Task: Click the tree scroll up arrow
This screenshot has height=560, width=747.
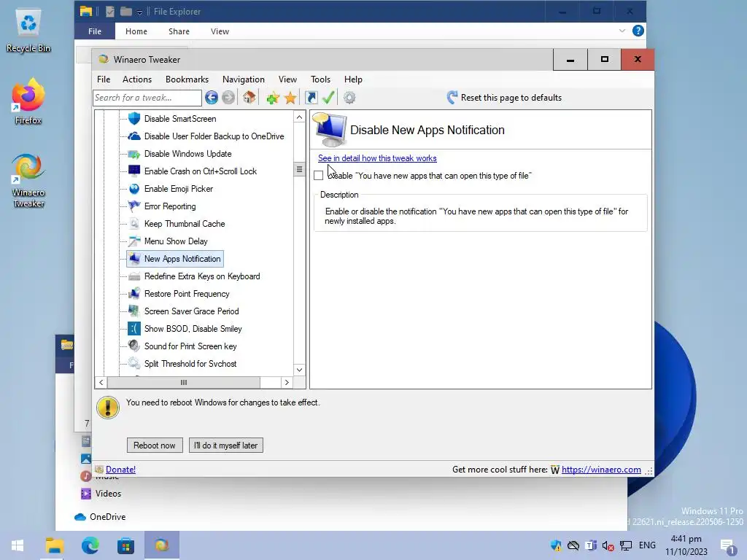Action: (299, 117)
